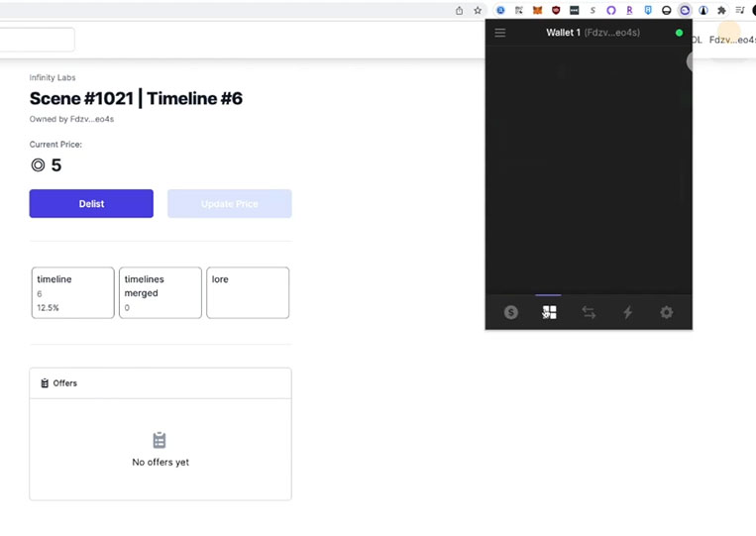756x536 pixels.
Task: Click the grey pixelated extension icon
Action: click(x=519, y=10)
